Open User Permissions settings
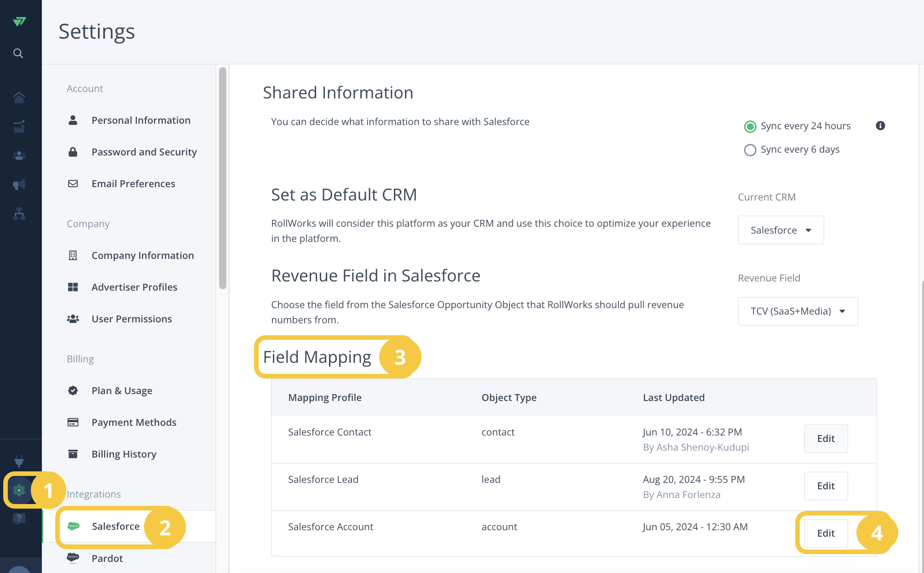Viewport: 924px width, 573px height. [132, 319]
